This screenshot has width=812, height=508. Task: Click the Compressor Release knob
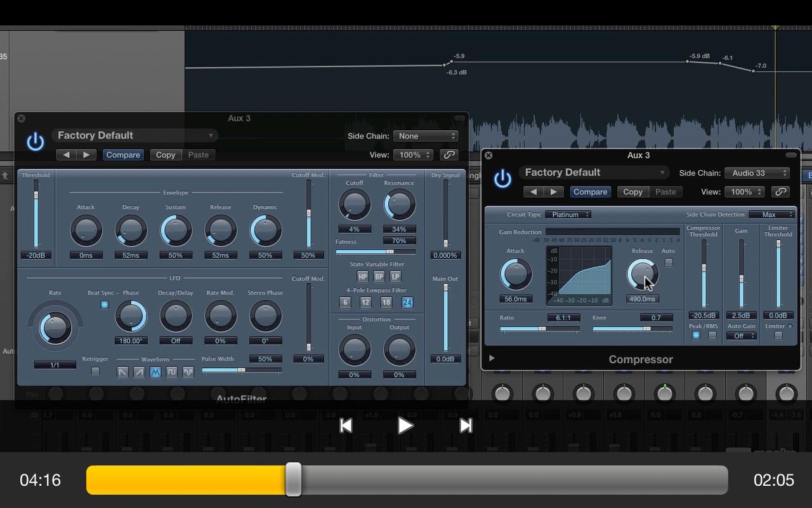[642, 275]
